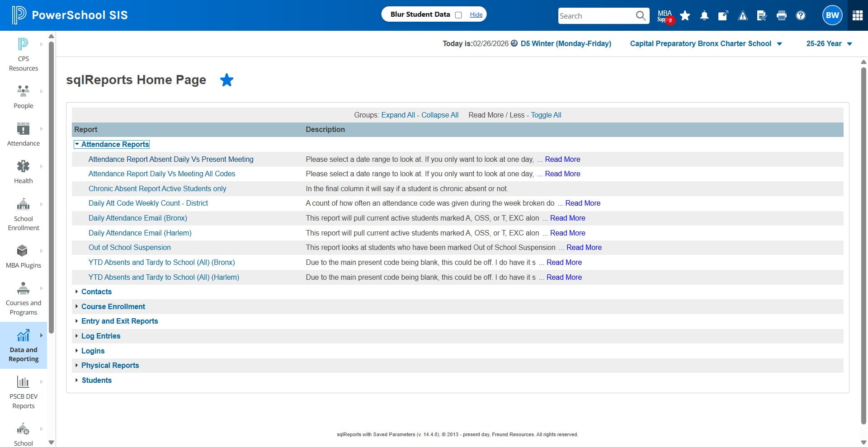
Task: Click the sidebar scroll down arrow
Action: (x=51, y=442)
